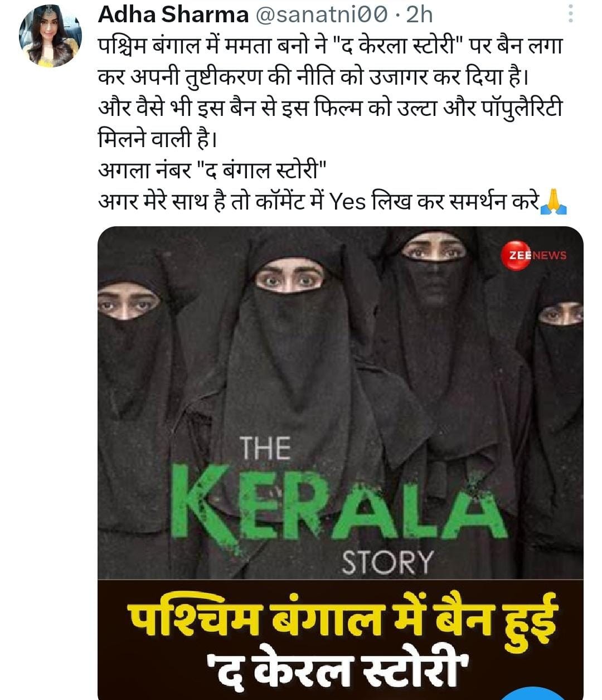Click the leftmost veiled woman's eyes
The height and width of the screenshot is (700, 602).
[127, 305]
